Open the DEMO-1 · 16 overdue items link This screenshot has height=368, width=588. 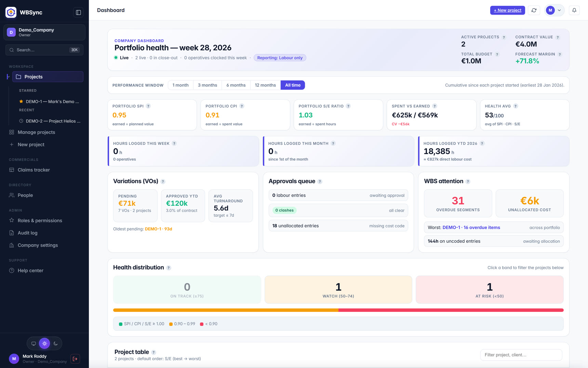coord(471,228)
